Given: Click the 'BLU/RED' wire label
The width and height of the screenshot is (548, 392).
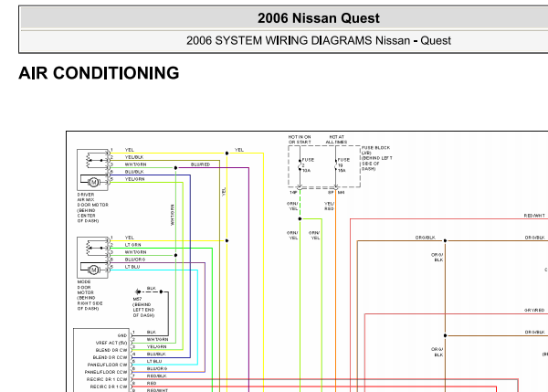Looking at the screenshot, I should coord(201,164).
